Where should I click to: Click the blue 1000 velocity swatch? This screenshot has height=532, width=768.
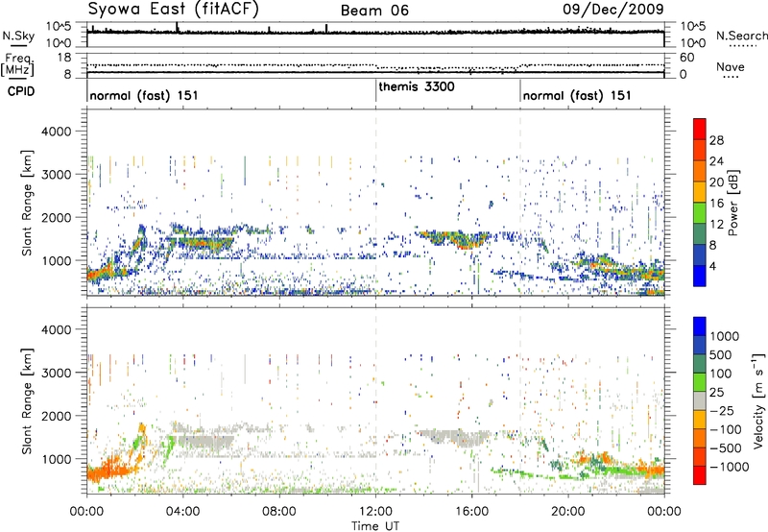pos(700,326)
